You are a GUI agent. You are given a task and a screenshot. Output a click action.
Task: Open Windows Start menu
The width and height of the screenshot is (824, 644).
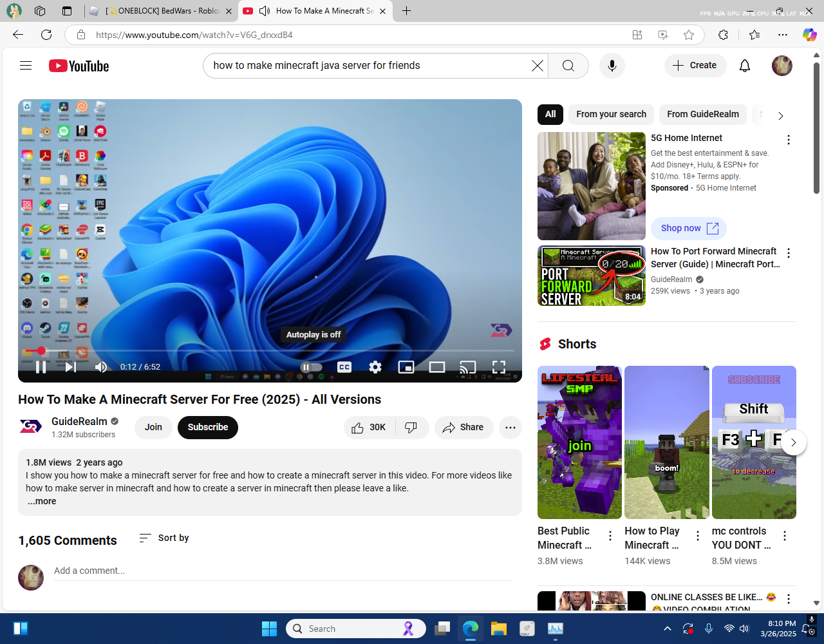(269, 629)
